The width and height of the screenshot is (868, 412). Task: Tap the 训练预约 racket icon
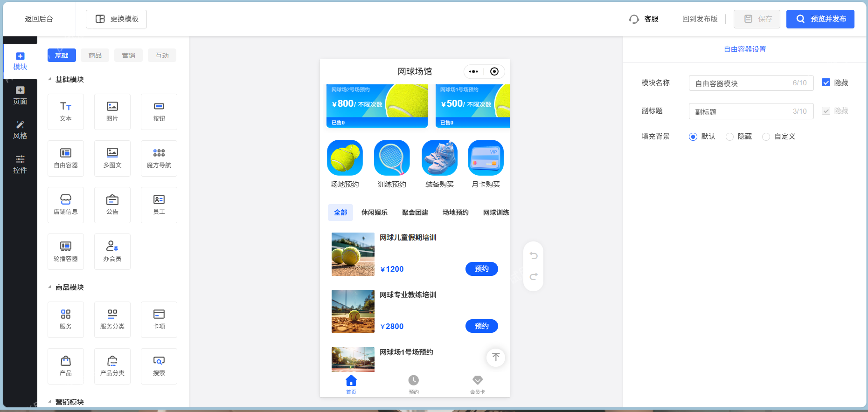click(392, 158)
